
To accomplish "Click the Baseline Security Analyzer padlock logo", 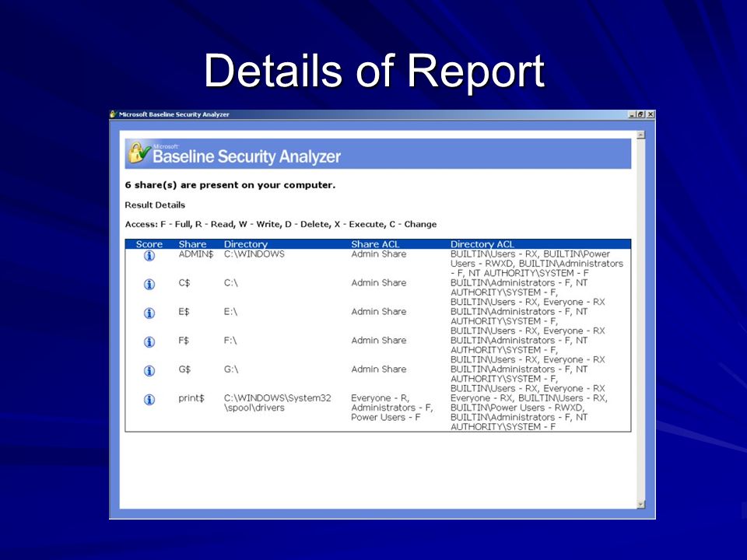I will (139, 153).
